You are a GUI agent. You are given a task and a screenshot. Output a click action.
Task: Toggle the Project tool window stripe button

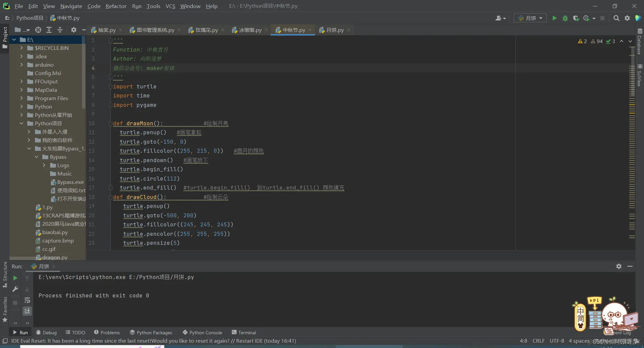pos(5,38)
